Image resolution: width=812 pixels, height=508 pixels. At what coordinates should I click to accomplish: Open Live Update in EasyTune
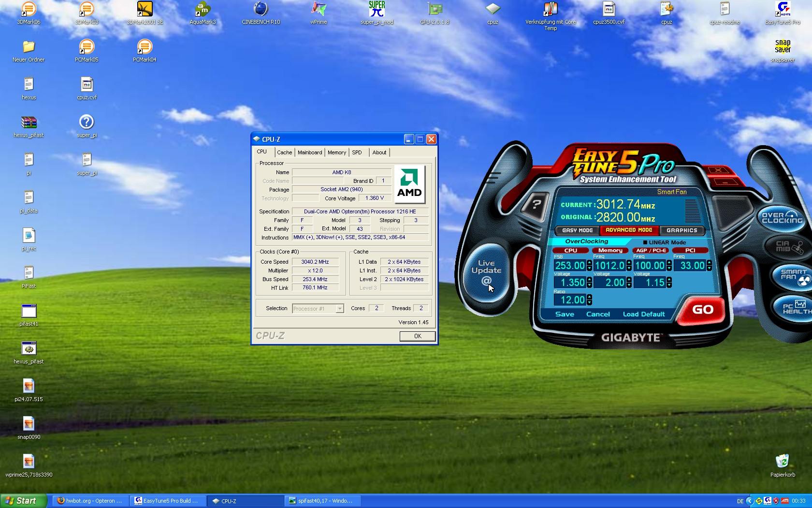[486, 272]
